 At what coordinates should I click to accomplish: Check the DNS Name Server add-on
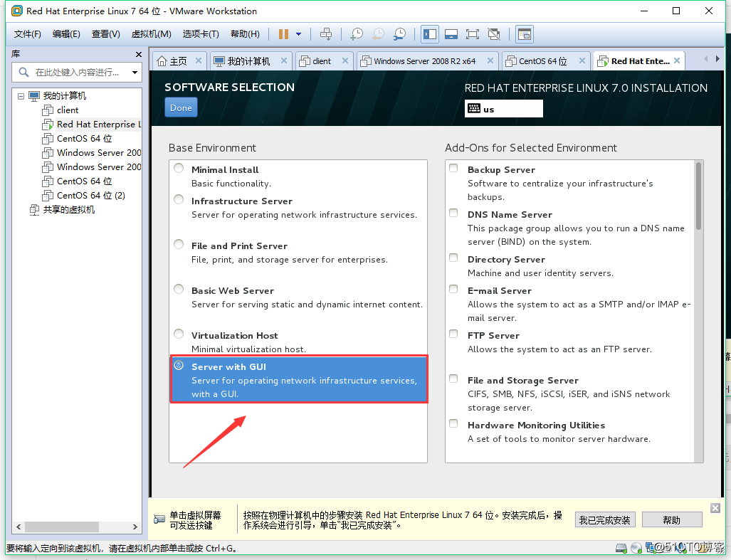453,213
